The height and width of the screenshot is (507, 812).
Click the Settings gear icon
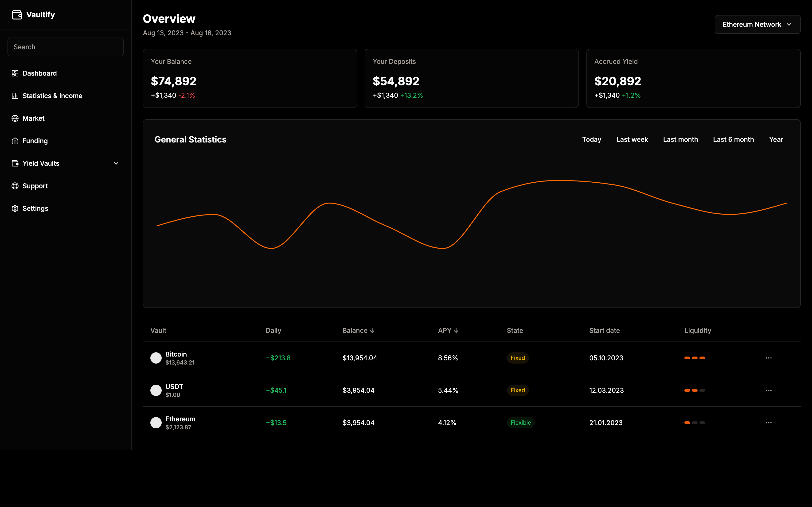15,208
